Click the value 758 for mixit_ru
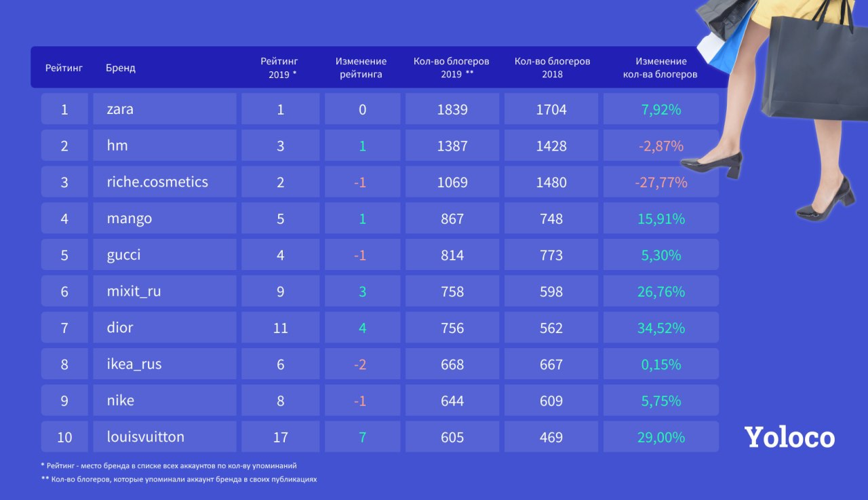The width and height of the screenshot is (868, 500). (452, 291)
